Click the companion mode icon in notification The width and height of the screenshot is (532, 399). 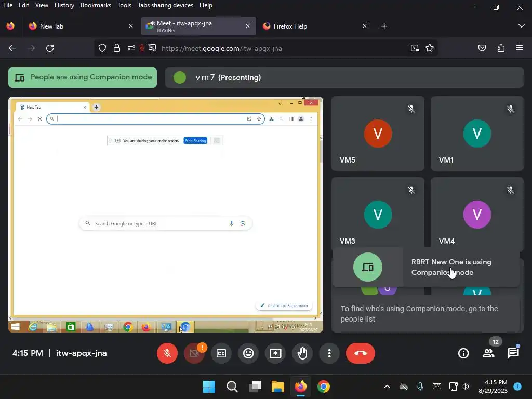(367, 267)
